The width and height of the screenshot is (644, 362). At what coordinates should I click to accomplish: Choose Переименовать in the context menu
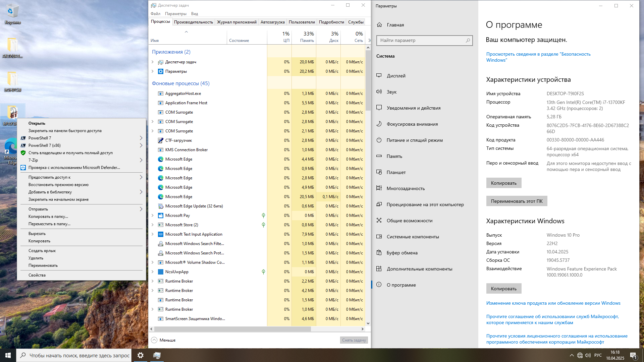(x=82, y=265)
